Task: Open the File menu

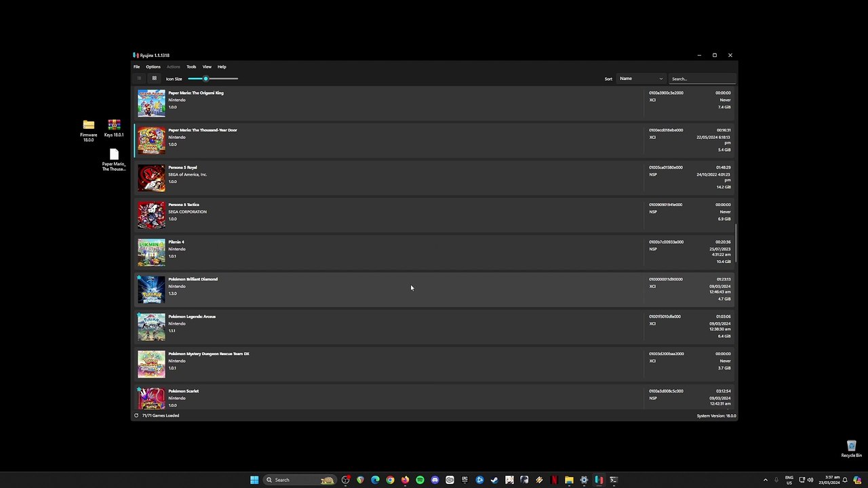Action: pos(136,67)
